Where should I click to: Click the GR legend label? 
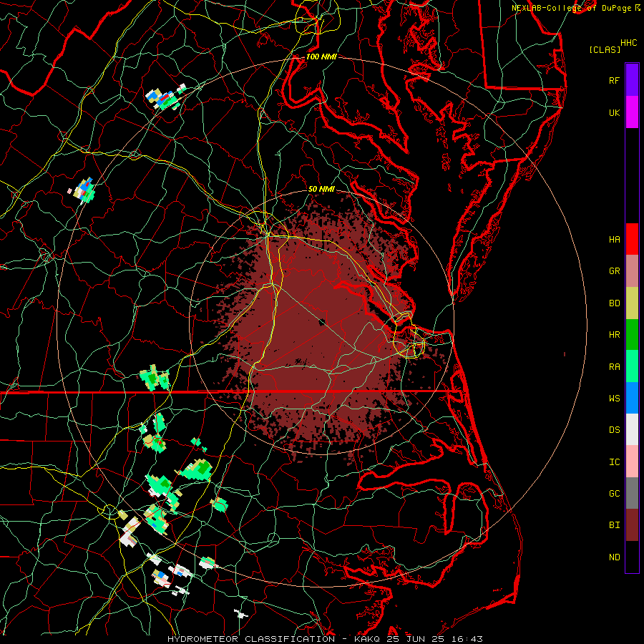(x=614, y=271)
